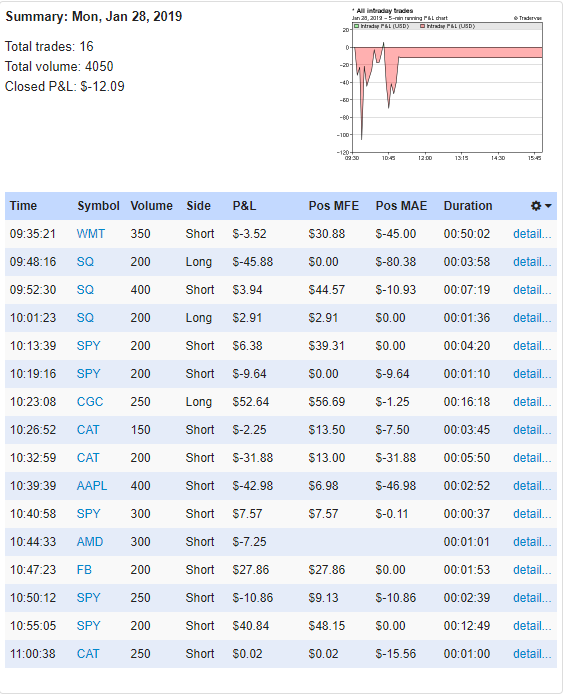Open CGC symbol link
Viewport: 566px width, 697px height.
tap(90, 402)
